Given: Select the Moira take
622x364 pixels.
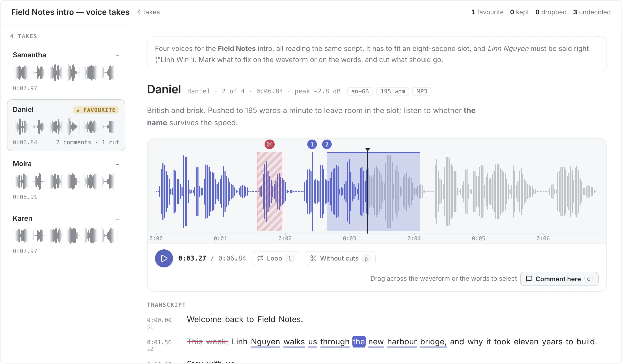Looking at the screenshot, I should pos(66,180).
